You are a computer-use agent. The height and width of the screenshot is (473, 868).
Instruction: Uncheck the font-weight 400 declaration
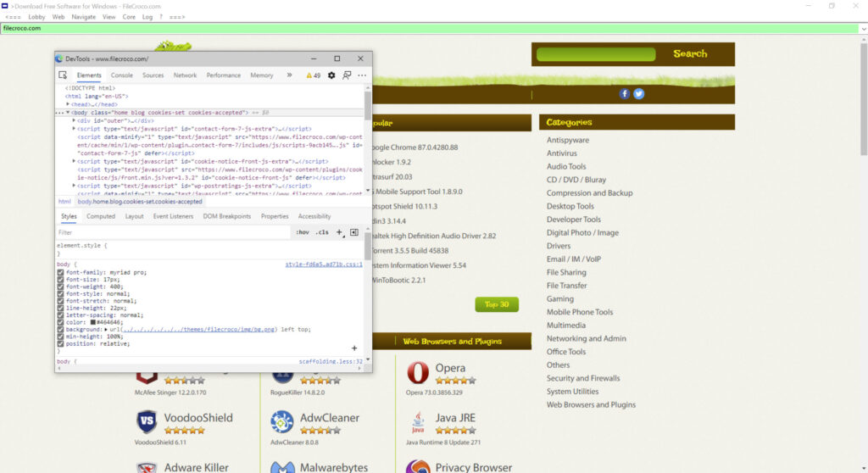(60, 287)
